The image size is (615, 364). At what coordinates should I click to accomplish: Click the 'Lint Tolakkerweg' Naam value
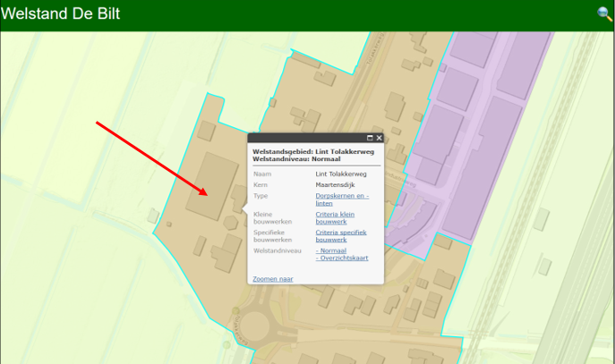341,174
